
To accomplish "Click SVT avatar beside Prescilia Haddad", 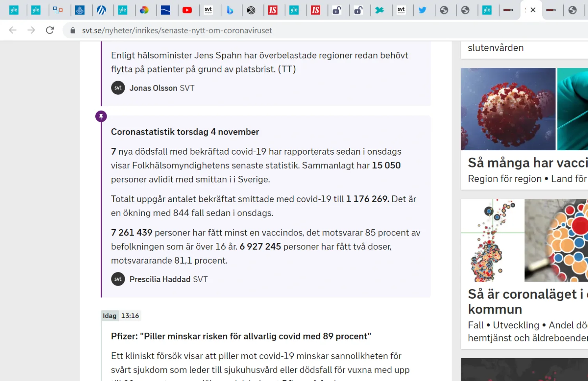I will [x=118, y=279].
